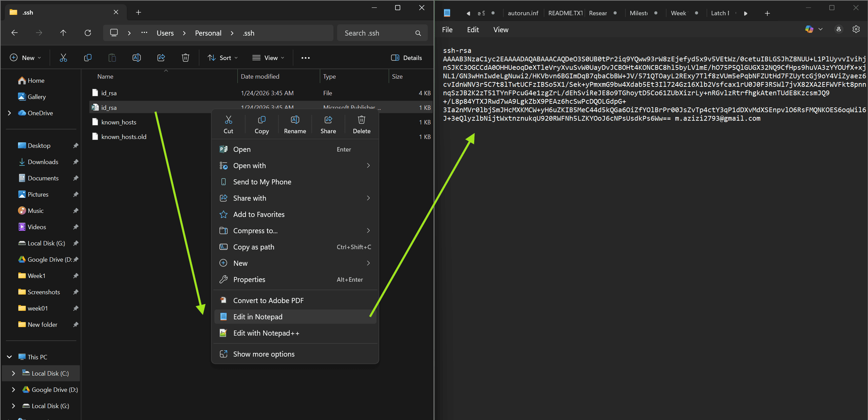The width and height of the screenshot is (868, 420).
Task: Open the Edit menu in Notepad
Action: coord(472,29)
